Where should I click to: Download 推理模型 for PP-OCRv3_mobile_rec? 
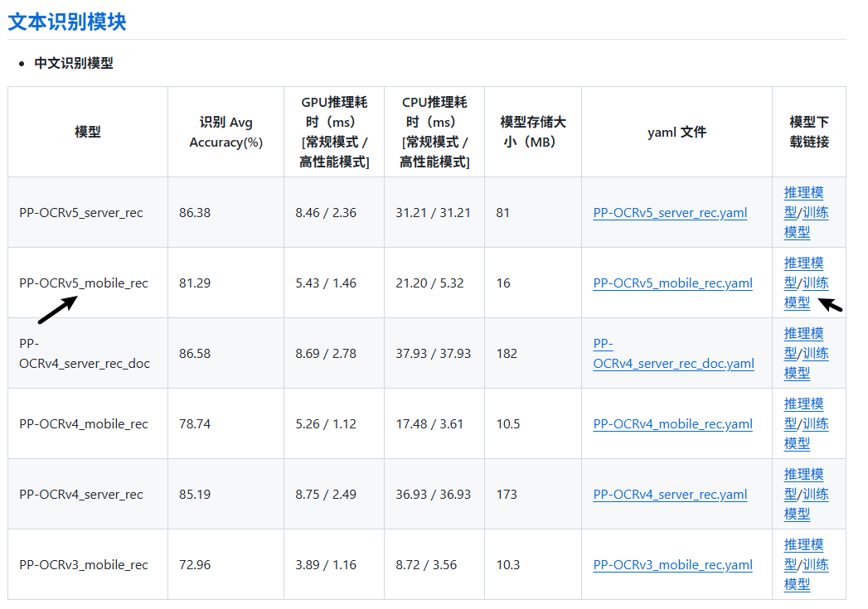(803, 545)
